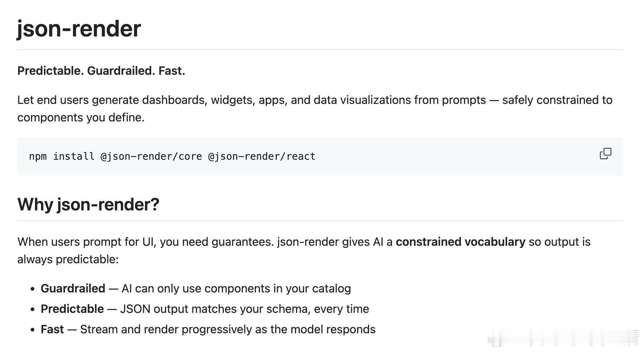Click the 'always predictable:' text line

(x=68, y=259)
